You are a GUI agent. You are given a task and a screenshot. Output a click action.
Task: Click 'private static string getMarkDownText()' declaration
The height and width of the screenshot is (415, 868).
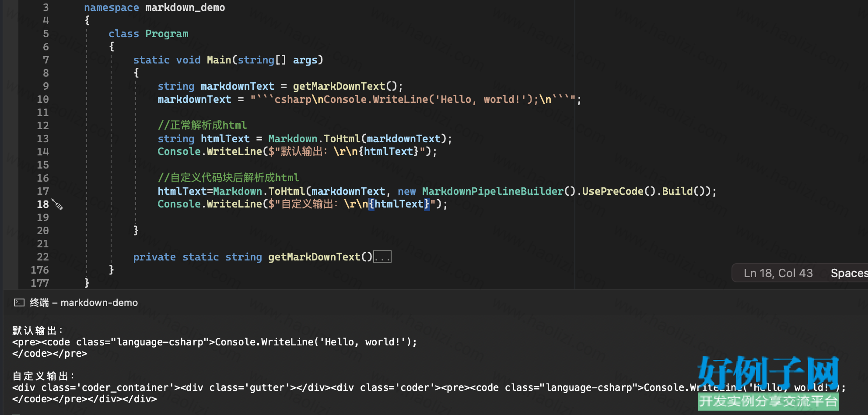tap(253, 257)
